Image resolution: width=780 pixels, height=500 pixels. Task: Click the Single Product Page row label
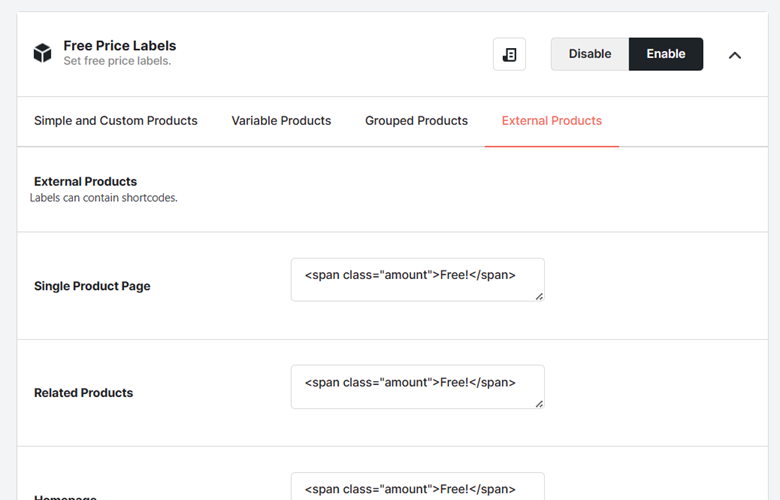pos(92,286)
